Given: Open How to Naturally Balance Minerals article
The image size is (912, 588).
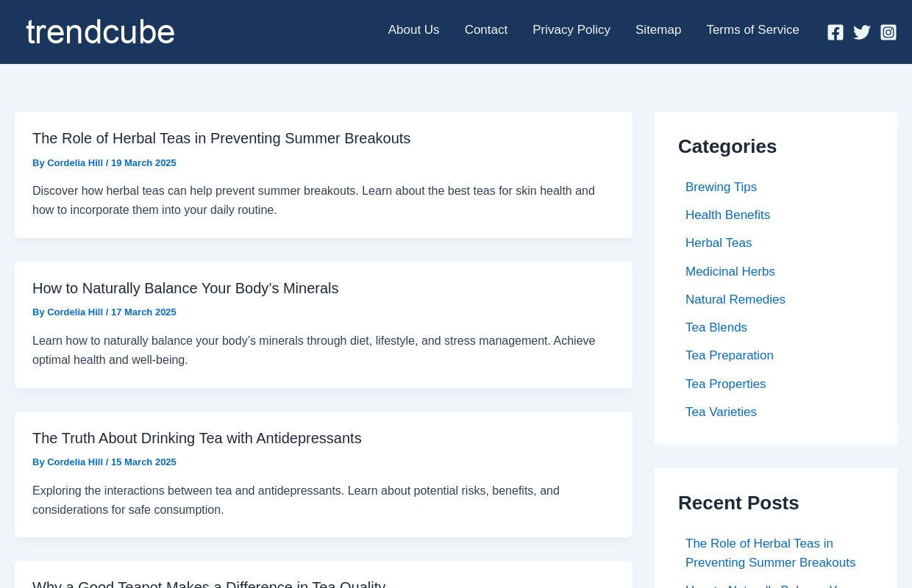Looking at the screenshot, I should pyautogui.click(x=185, y=288).
